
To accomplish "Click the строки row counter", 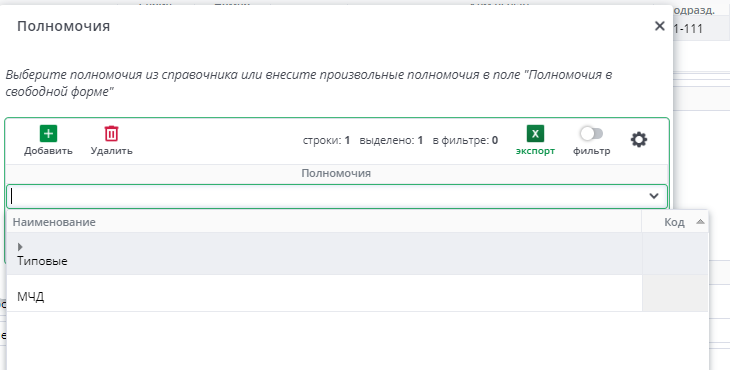I will (x=326, y=140).
